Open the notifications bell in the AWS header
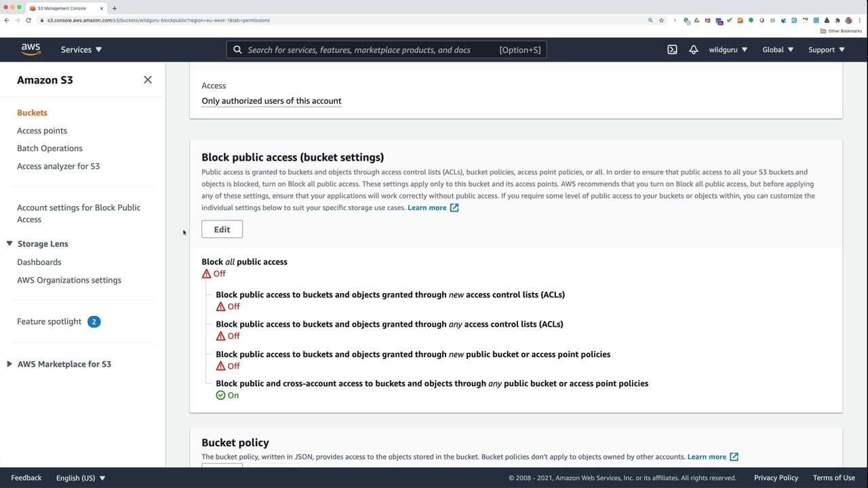Viewport: 868px width, 488px height. [693, 49]
